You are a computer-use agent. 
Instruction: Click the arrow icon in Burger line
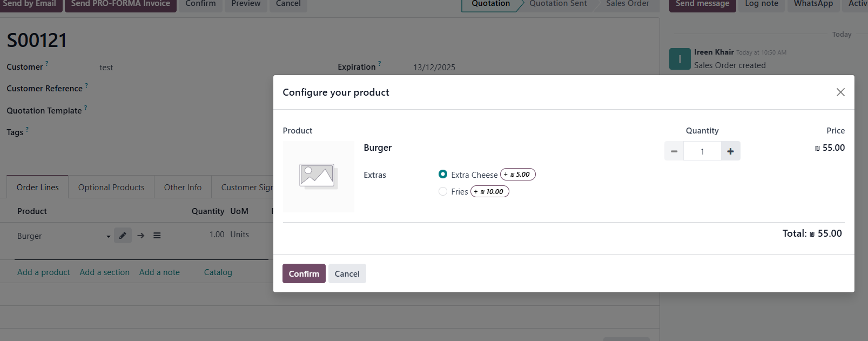coord(141,236)
